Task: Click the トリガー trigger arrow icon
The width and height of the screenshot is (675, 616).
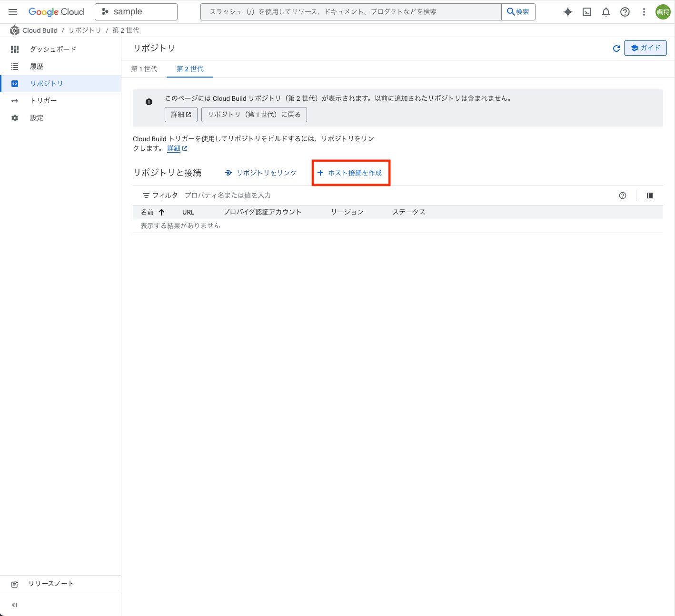Action: 15,101
